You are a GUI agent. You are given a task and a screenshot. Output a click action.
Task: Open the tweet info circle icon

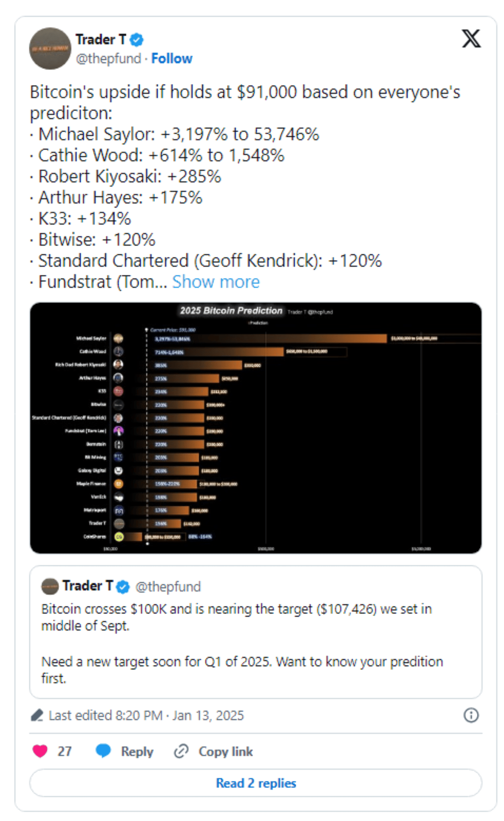tap(471, 715)
